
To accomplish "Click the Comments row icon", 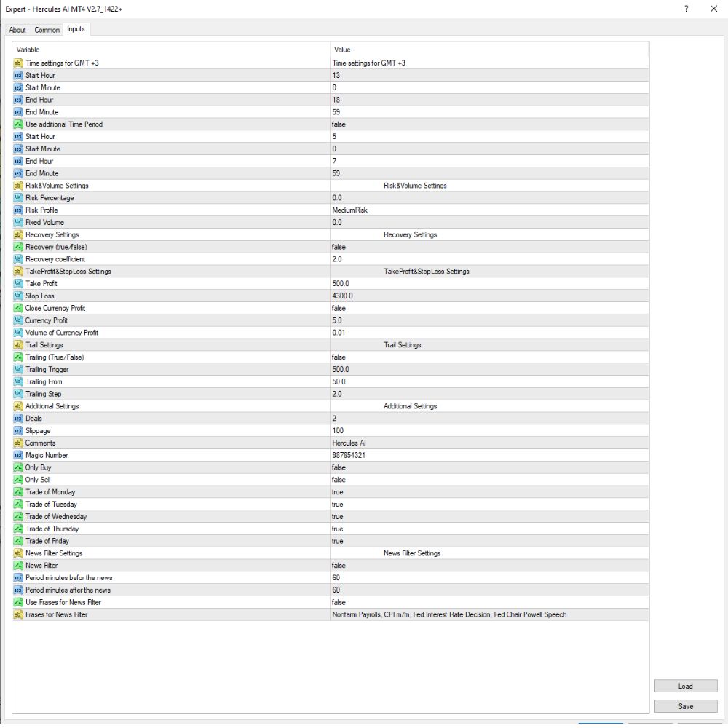I will click(x=18, y=443).
